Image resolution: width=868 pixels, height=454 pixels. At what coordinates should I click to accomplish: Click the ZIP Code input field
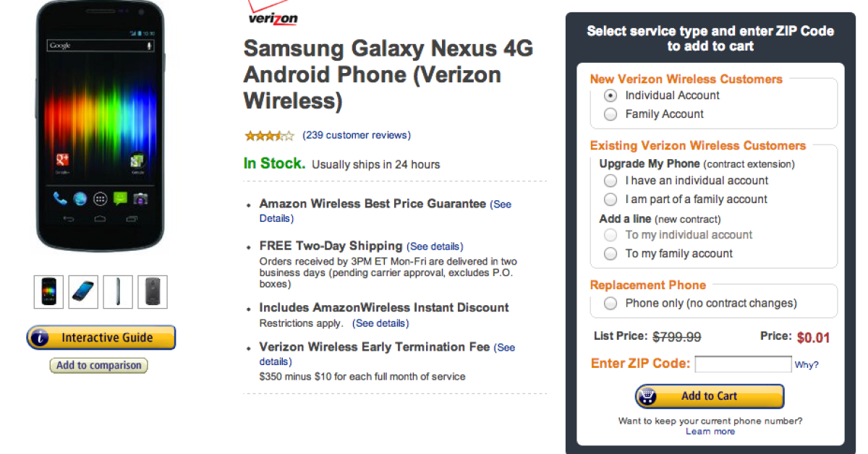[743, 364]
